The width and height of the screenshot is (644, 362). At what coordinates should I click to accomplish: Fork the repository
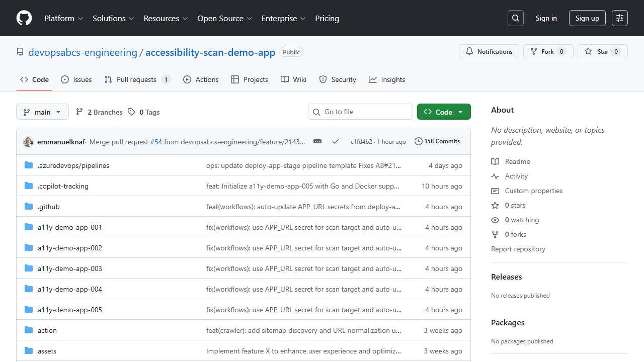click(x=548, y=51)
